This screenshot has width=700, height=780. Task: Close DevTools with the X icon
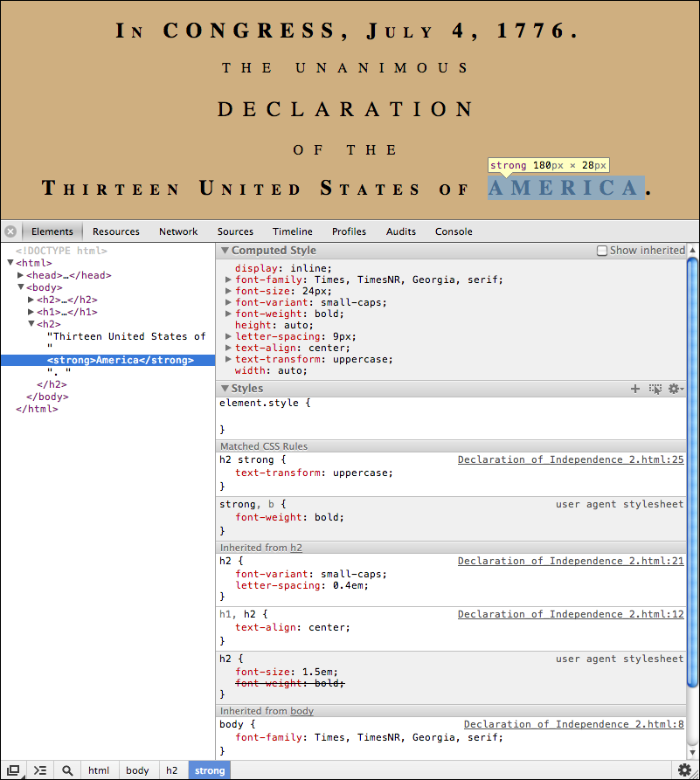coord(9,231)
